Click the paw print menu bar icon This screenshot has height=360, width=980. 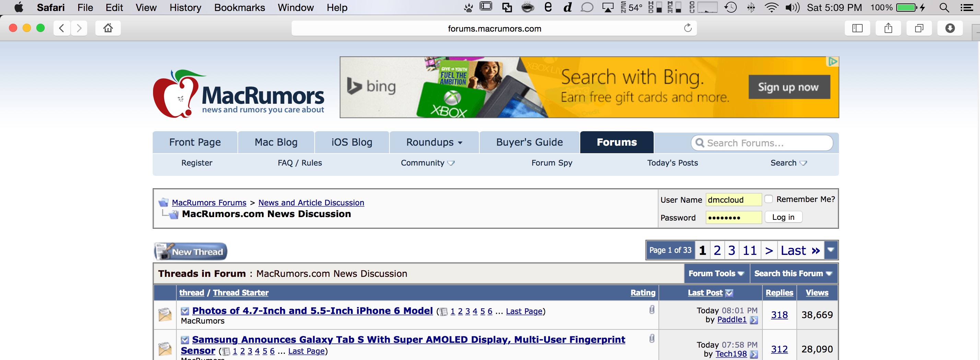click(468, 8)
